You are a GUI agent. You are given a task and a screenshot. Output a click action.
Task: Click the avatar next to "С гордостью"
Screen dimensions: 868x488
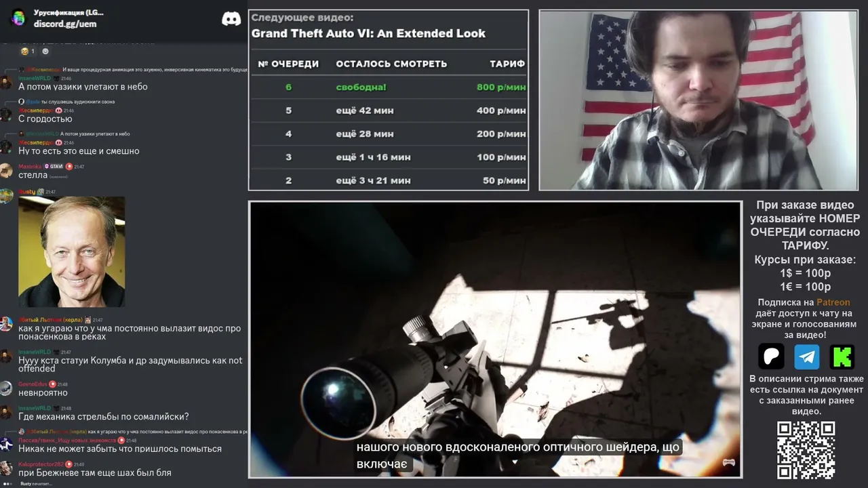pyautogui.click(x=6, y=115)
